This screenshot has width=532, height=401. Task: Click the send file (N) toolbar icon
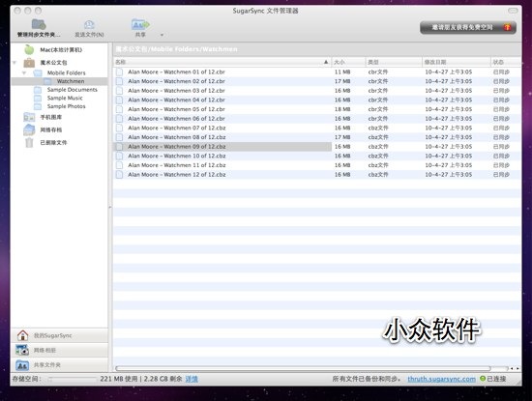pos(89,24)
